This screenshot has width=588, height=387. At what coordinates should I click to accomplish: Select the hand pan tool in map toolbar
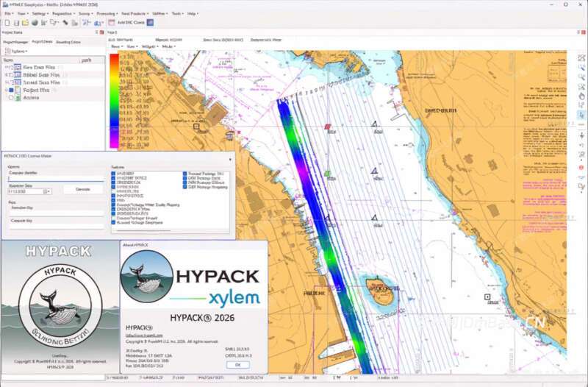click(581, 96)
